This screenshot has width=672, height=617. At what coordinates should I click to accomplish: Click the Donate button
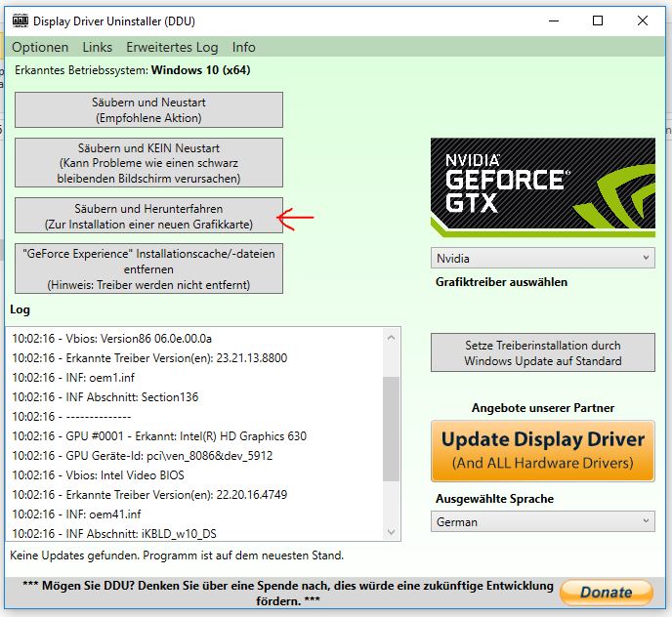[607, 593]
